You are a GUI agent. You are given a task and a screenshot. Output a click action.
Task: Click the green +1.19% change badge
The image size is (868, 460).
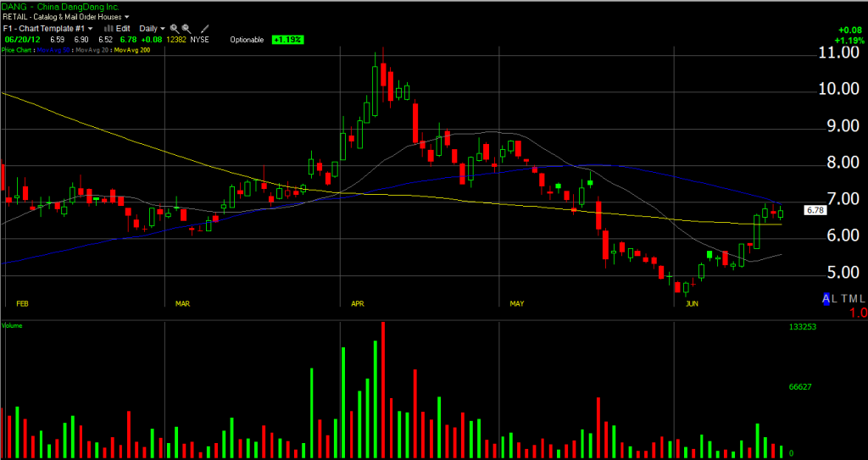288,40
